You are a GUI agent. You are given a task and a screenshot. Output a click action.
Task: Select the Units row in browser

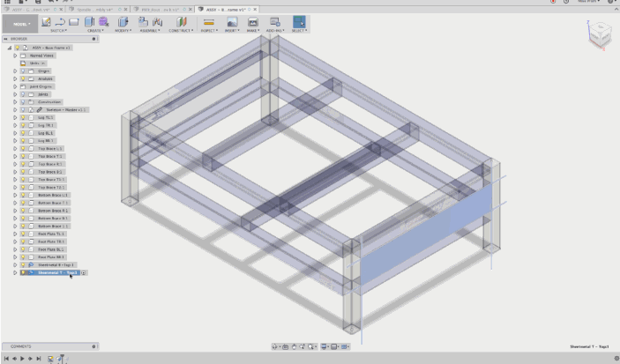coord(34,63)
